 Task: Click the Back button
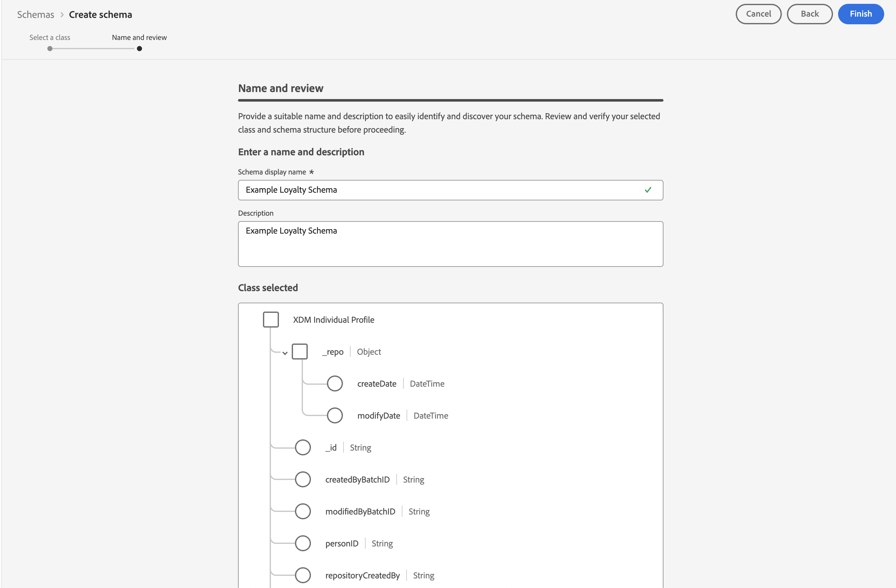click(809, 14)
